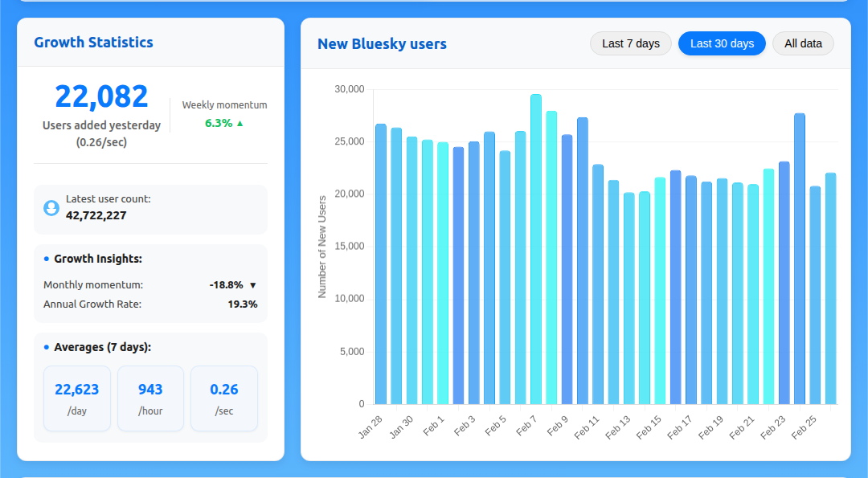Click the Annual Growth Rate 19.3% value
The image size is (868, 478).
(242, 304)
